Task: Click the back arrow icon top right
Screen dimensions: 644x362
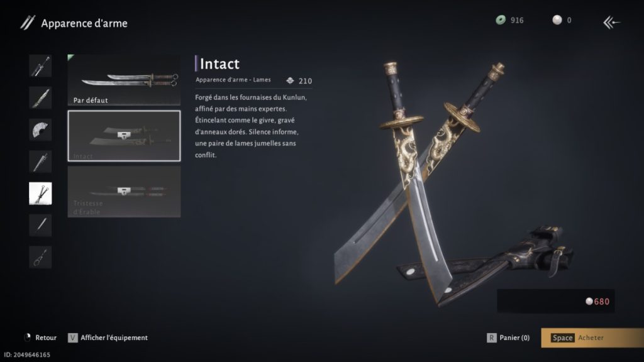Action: point(611,22)
